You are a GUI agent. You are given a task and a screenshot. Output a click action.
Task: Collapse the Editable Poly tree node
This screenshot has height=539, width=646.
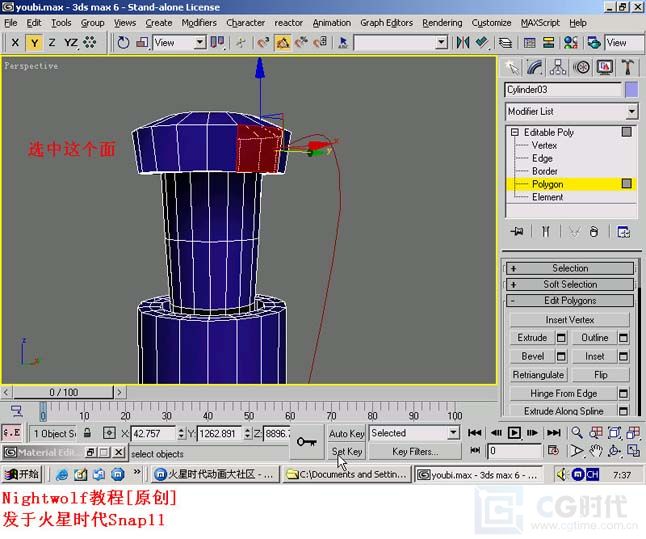(x=514, y=132)
